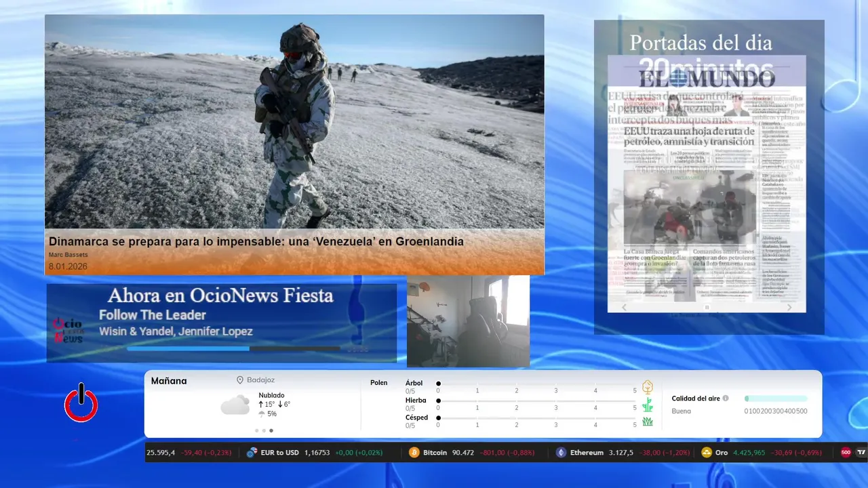Click the Oro label in ticker

point(722,453)
